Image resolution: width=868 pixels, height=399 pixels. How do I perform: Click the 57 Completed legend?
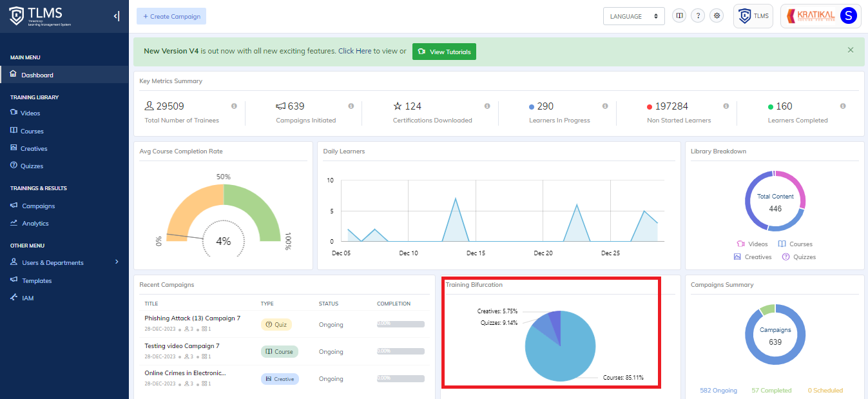click(771, 390)
